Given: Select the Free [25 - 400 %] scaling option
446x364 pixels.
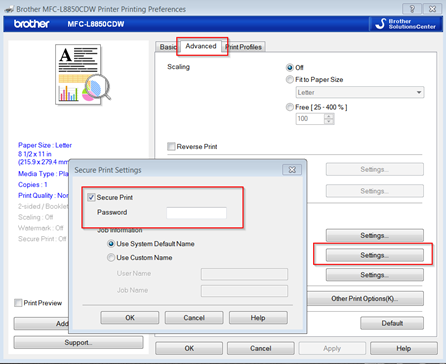Looking at the screenshot, I should tap(290, 107).
